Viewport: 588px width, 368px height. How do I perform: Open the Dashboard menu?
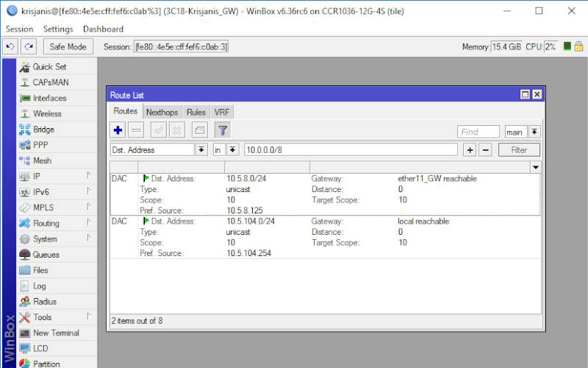pyautogui.click(x=103, y=29)
